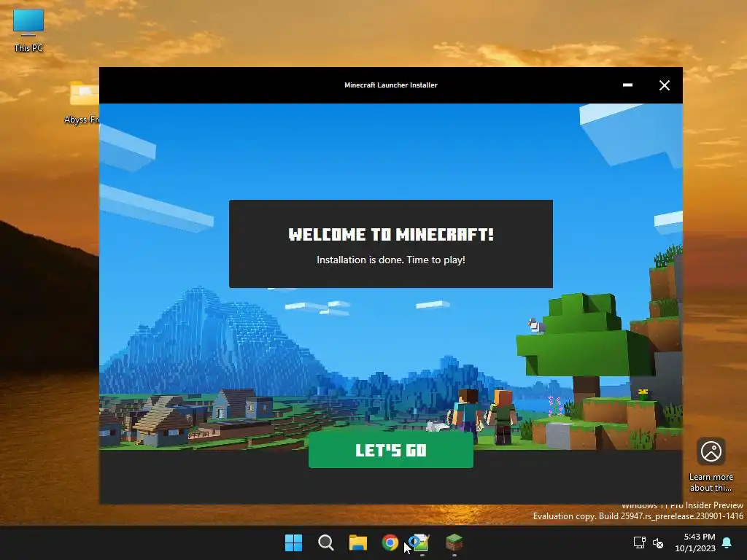Viewport: 747px width, 560px height.
Task: Open the Minecraft grass block taskbar icon
Action: [x=454, y=542]
